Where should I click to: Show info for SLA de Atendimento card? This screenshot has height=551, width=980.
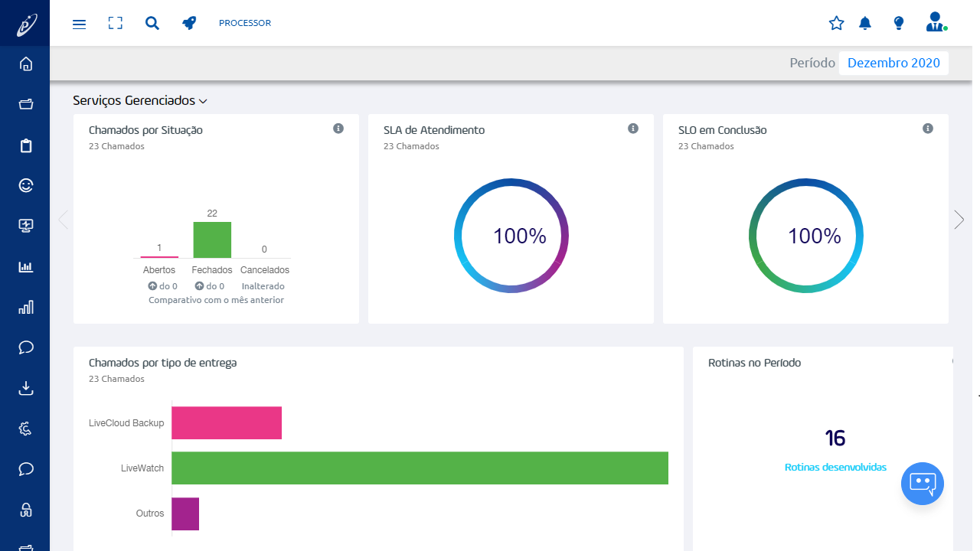633,129
